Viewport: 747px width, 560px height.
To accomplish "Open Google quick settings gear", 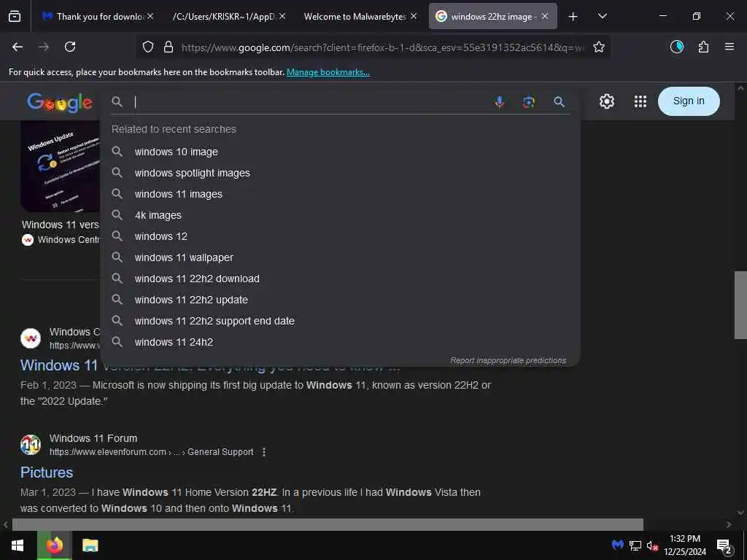I will (606, 101).
